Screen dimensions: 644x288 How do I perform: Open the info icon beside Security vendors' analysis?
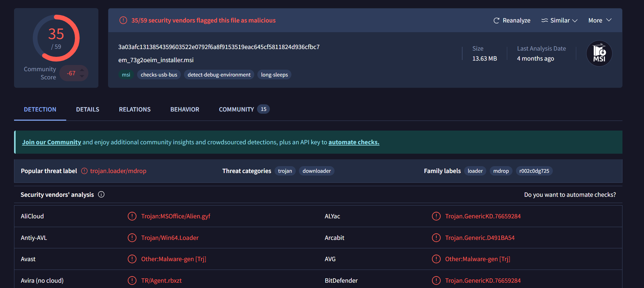[x=101, y=194]
